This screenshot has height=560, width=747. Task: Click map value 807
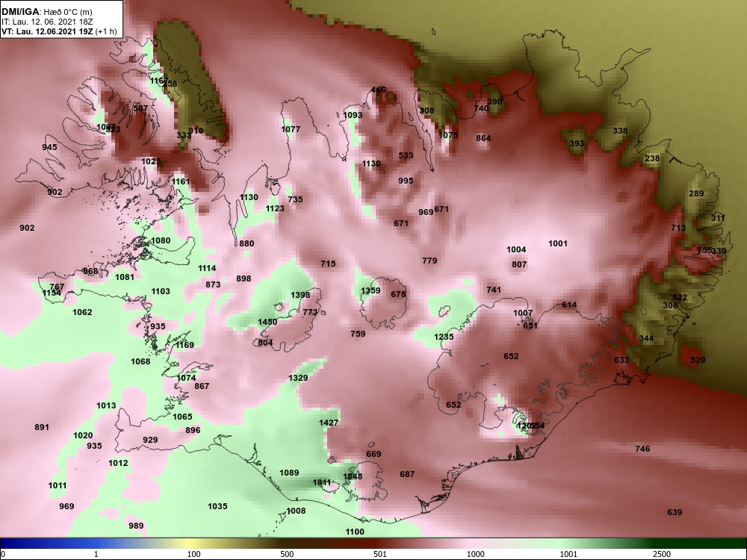point(519,264)
